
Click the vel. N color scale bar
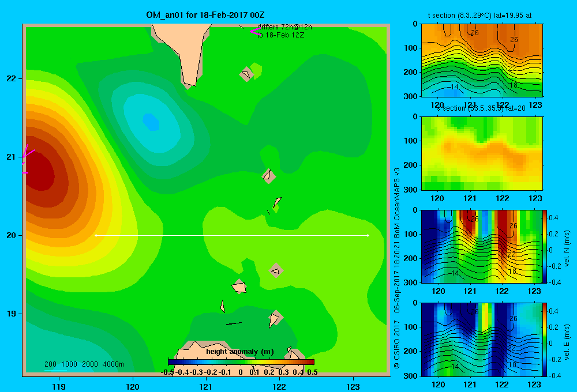[x=545, y=246]
